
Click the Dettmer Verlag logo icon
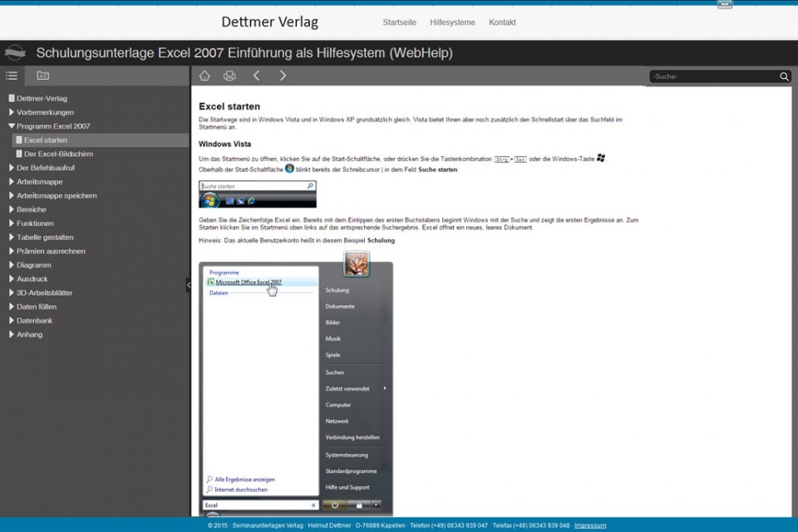coord(14,53)
